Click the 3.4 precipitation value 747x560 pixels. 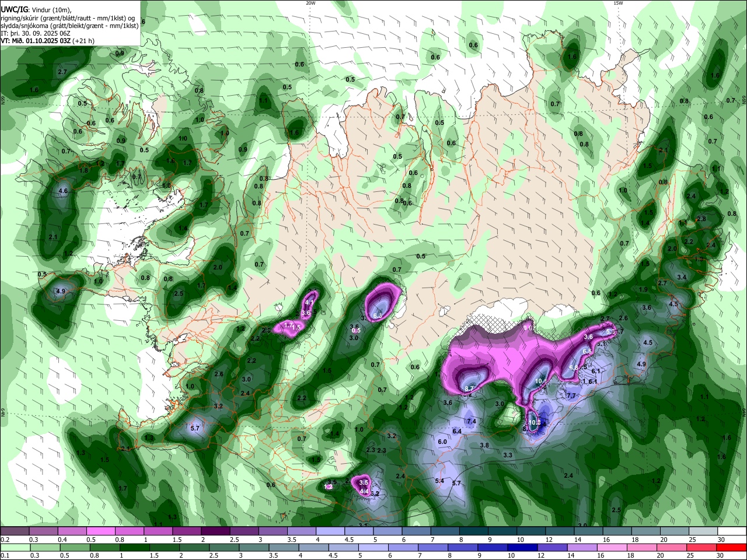click(682, 277)
